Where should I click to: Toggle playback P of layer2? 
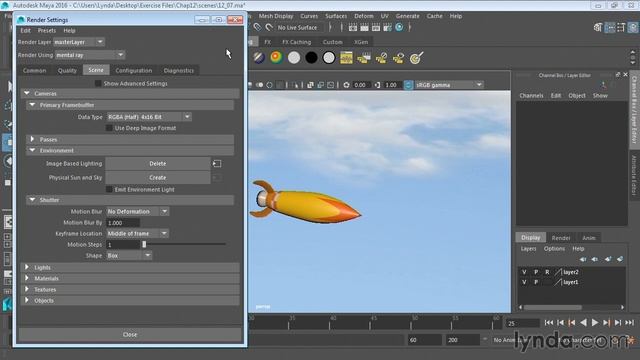tap(536, 272)
